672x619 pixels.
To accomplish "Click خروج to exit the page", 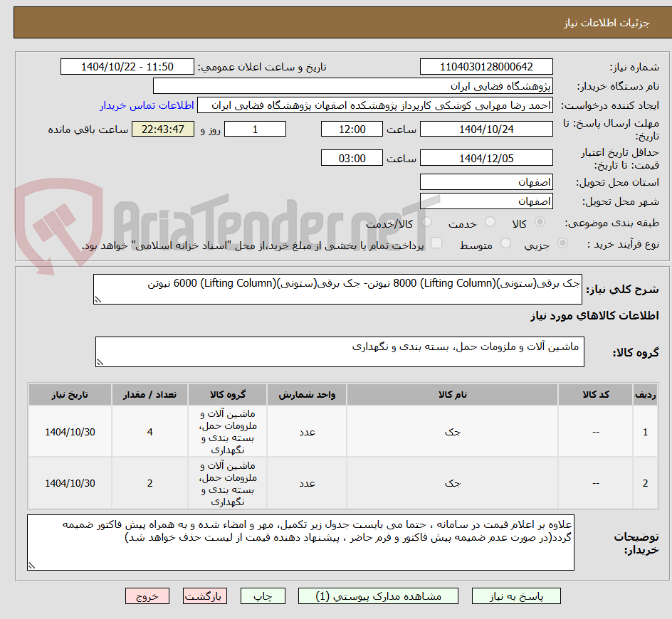I will pyautogui.click(x=147, y=596).
